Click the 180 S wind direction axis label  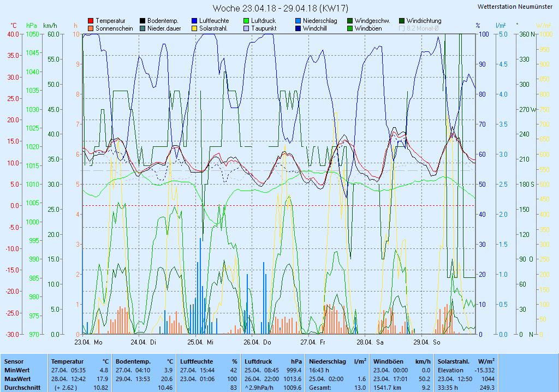tap(527, 185)
